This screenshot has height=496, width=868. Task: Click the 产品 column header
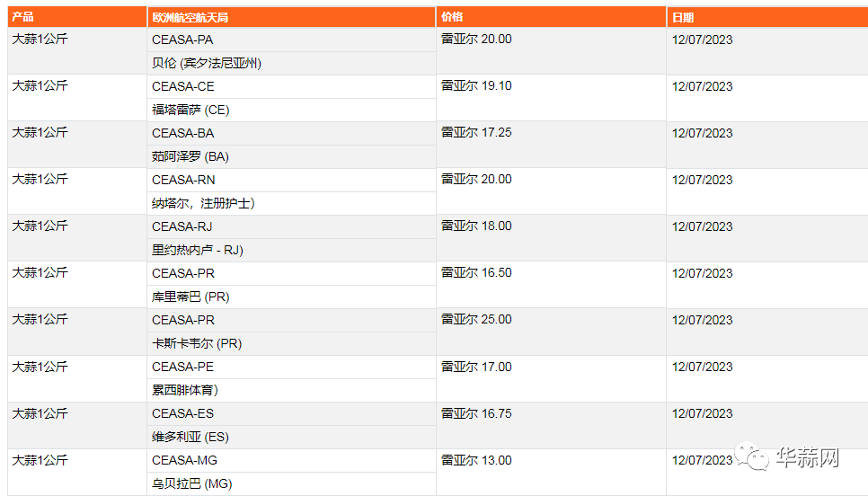(77, 17)
